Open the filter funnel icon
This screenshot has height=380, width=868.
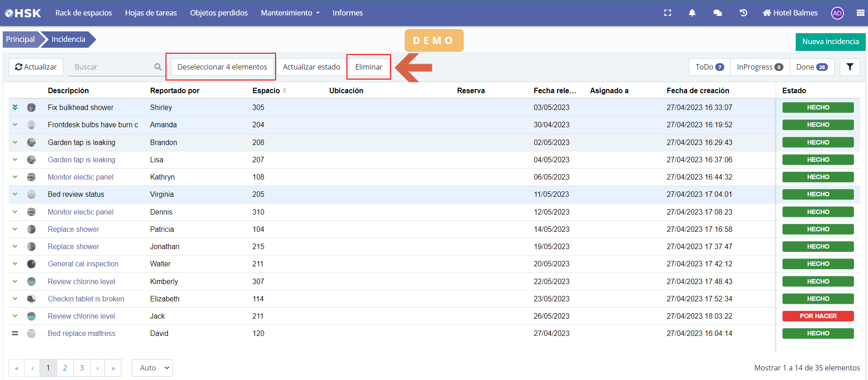coord(849,67)
